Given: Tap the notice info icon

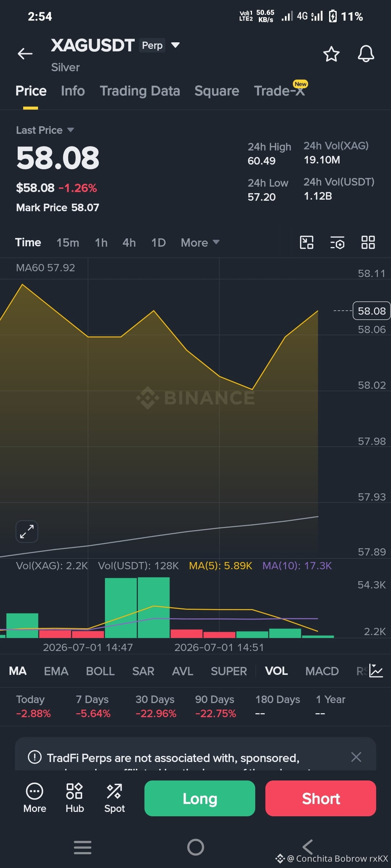Looking at the screenshot, I should pyautogui.click(x=35, y=757).
